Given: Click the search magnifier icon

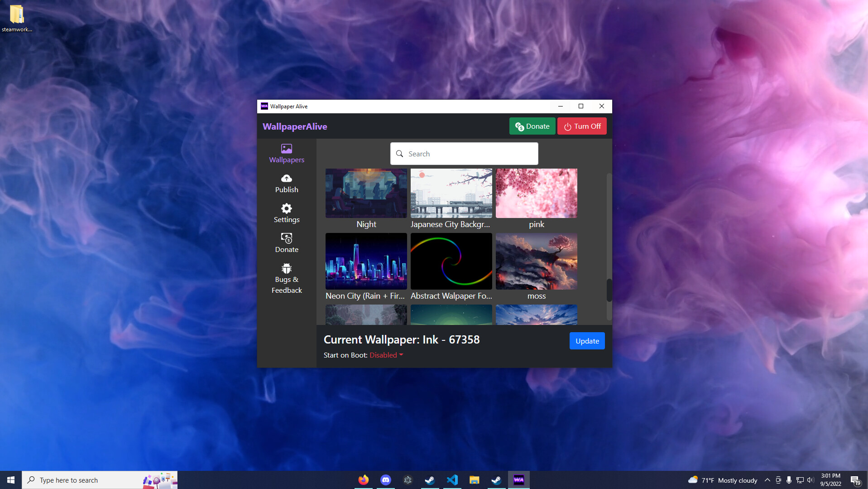Looking at the screenshot, I should click(399, 154).
